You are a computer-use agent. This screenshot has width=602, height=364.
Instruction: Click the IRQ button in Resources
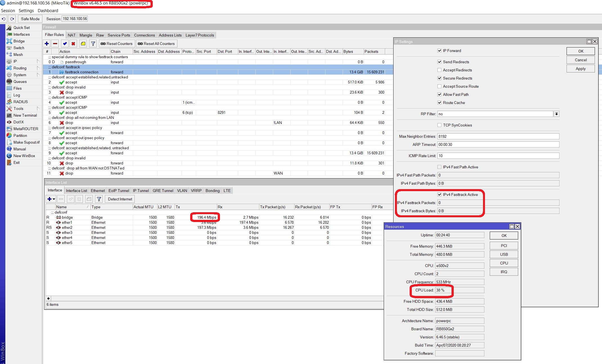pyautogui.click(x=504, y=272)
